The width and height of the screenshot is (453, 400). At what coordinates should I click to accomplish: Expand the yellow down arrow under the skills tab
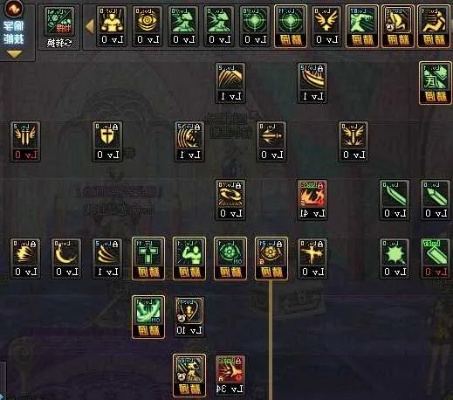[x=14, y=54]
